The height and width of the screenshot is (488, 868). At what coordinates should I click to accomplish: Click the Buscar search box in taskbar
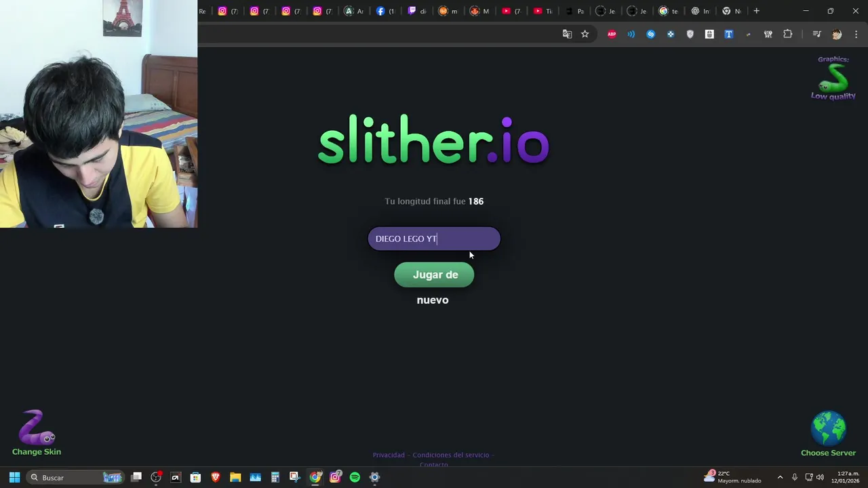click(x=76, y=477)
